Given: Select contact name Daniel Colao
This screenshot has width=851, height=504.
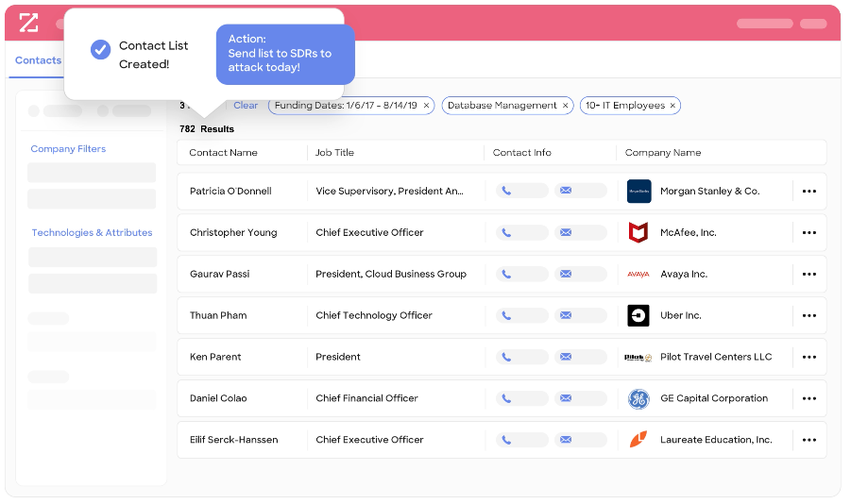Looking at the screenshot, I should coord(218,398).
